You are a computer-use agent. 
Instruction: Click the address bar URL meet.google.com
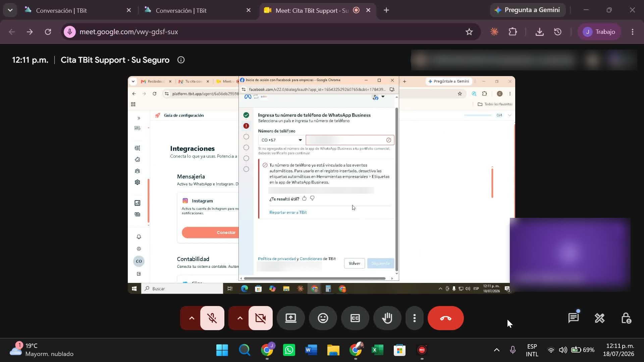129,32
